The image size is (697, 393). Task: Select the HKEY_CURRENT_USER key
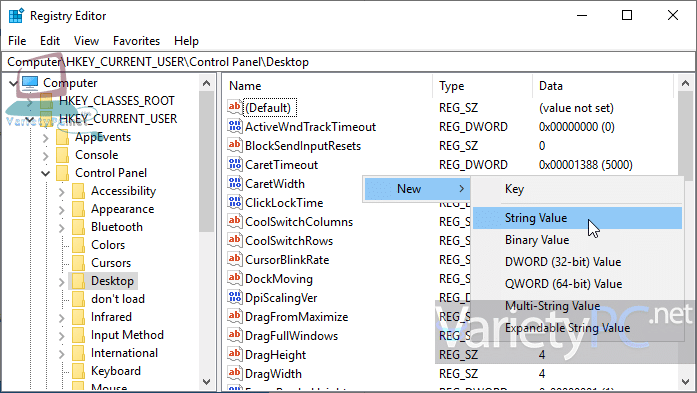click(118, 119)
